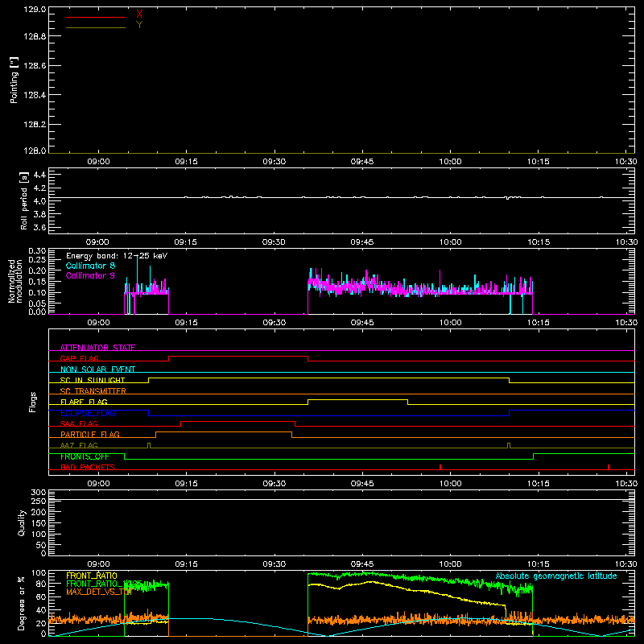Click the GAP_FLAG label
This screenshot has height=644, width=644.
tap(79, 358)
